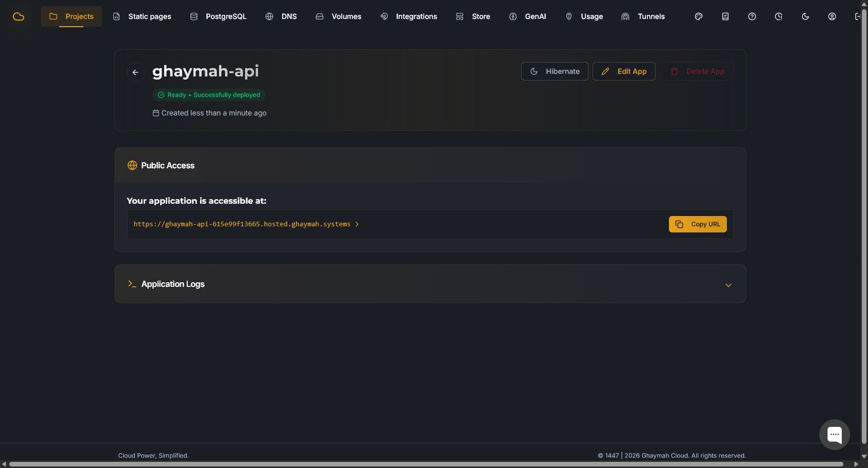Open the help question mark icon
The height and width of the screenshot is (468, 868).
coord(752,16)
